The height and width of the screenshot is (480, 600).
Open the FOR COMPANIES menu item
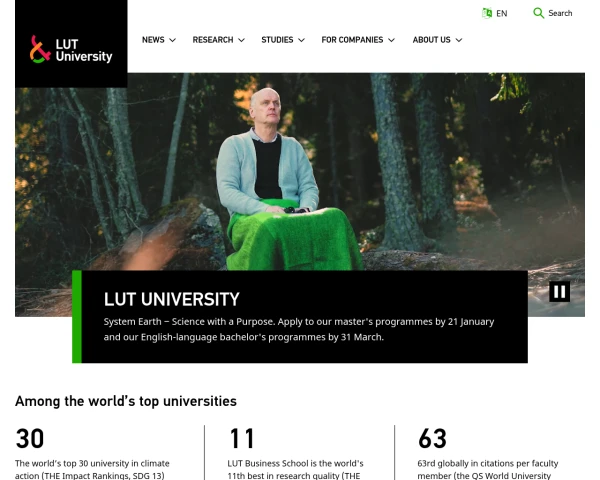[352, 40]
